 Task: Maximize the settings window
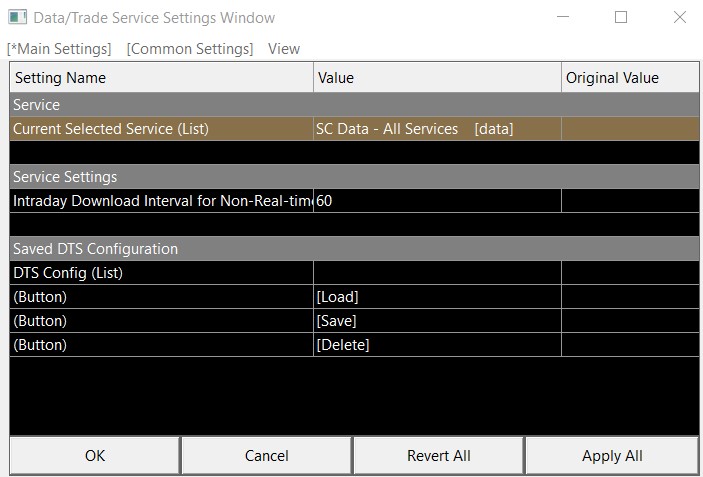[621, 17]
